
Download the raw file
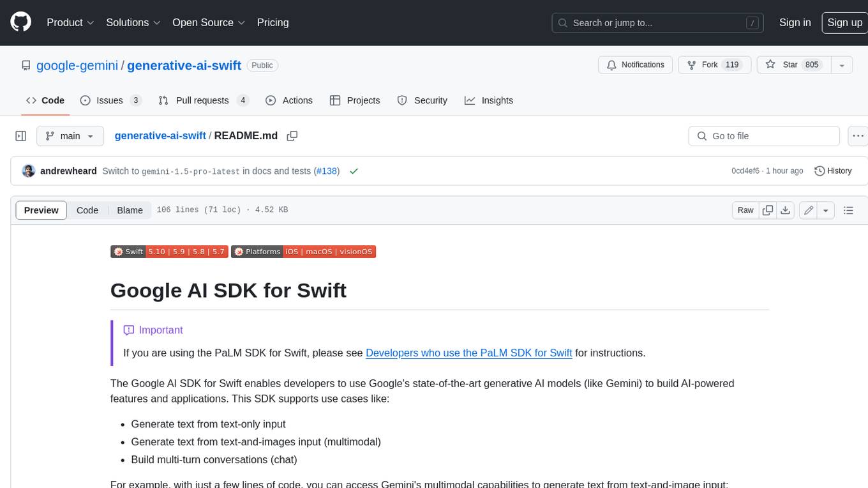[x=786, y=210]
